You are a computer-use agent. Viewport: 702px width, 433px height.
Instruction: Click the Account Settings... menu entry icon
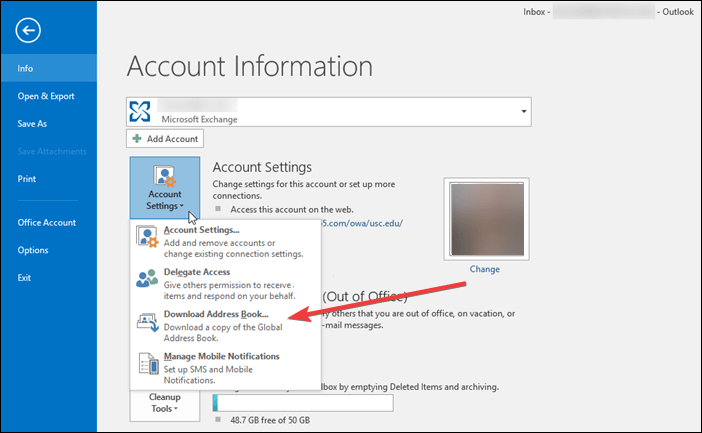(147, 237)
